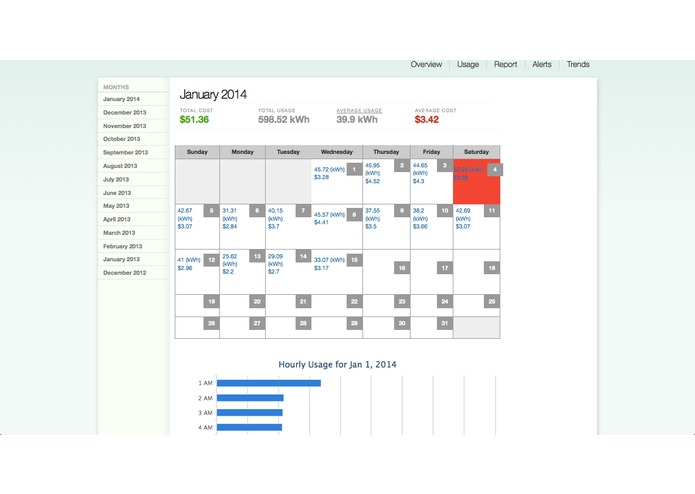Click the Saturday column header
This screenshot has height=494, width=695.
(476, 152)
